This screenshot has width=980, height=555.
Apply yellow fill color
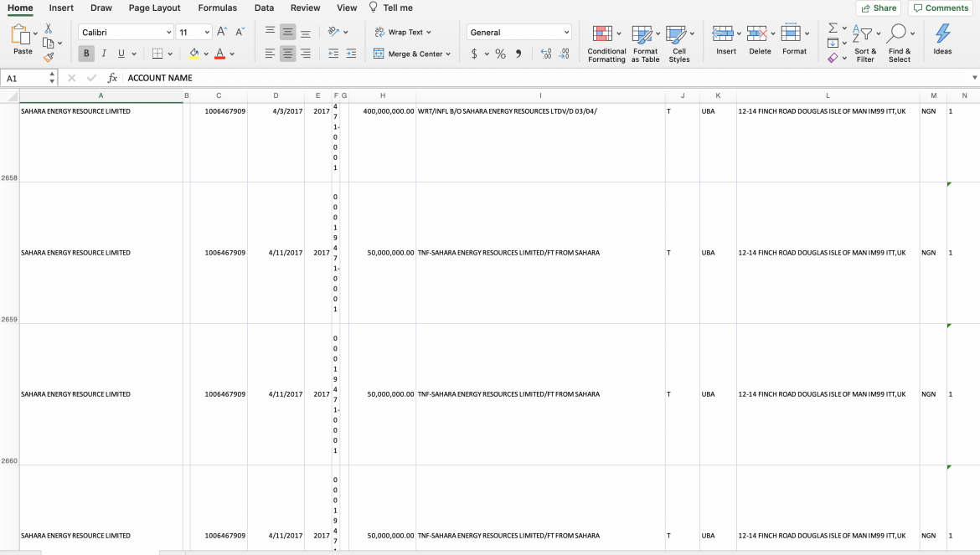tap(194, 54)
